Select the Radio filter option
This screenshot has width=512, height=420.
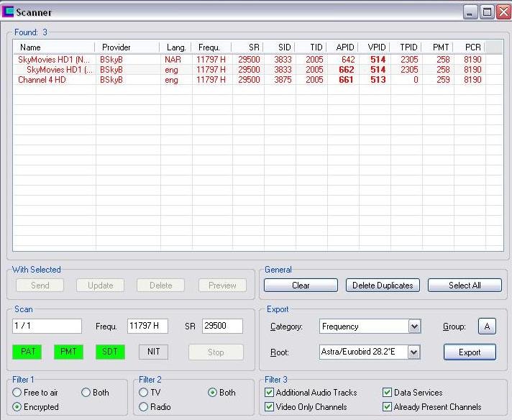tap(144, 407)
